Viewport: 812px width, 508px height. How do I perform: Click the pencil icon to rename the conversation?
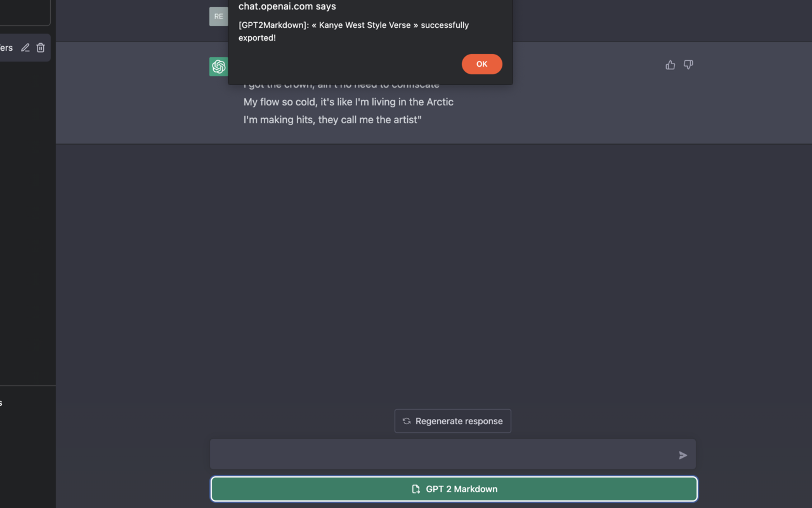[x=25, y=47]
